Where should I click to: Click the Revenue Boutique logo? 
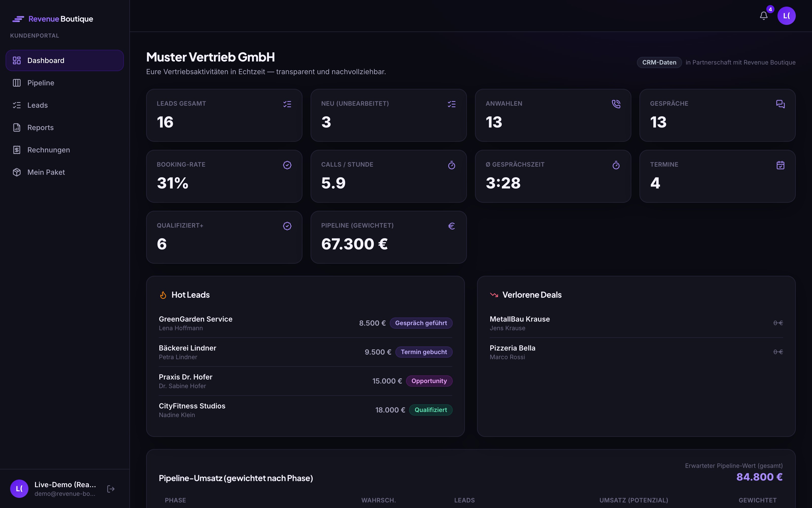pyautogui.click(x=53, y=19)
